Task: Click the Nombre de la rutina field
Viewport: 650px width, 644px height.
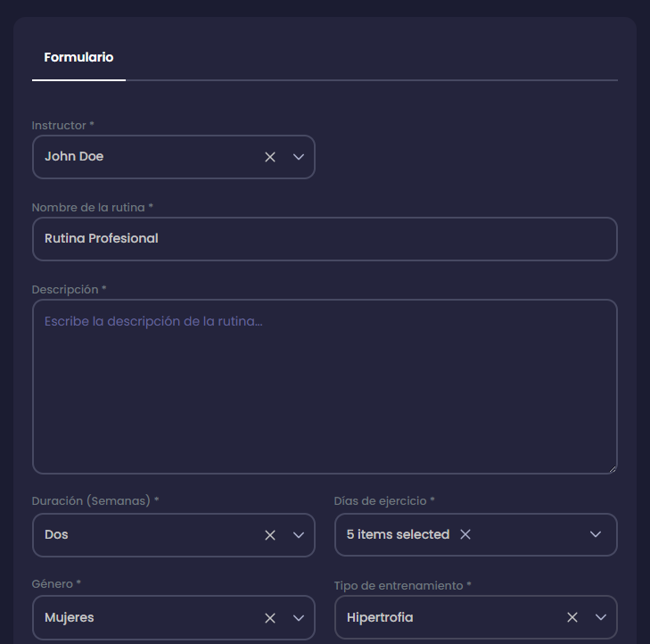Action: coord(325,239)
